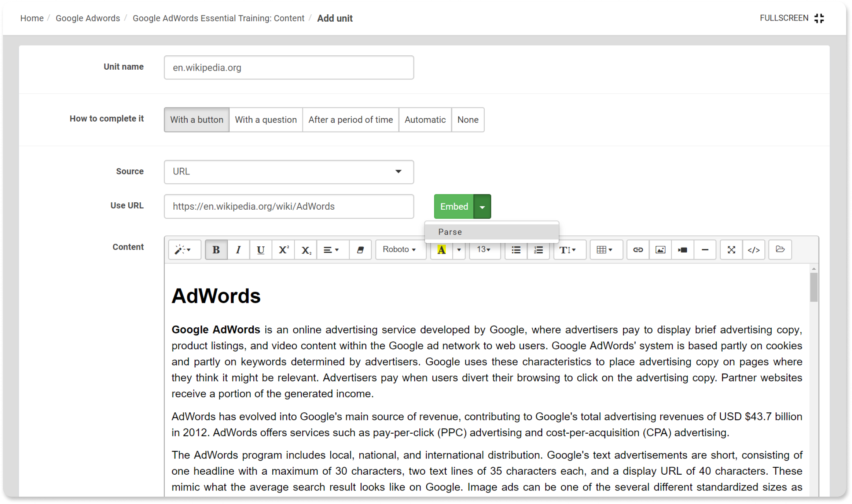
Task: Open Google Adwords breadcrumb link
Action: tap(88, 18)
